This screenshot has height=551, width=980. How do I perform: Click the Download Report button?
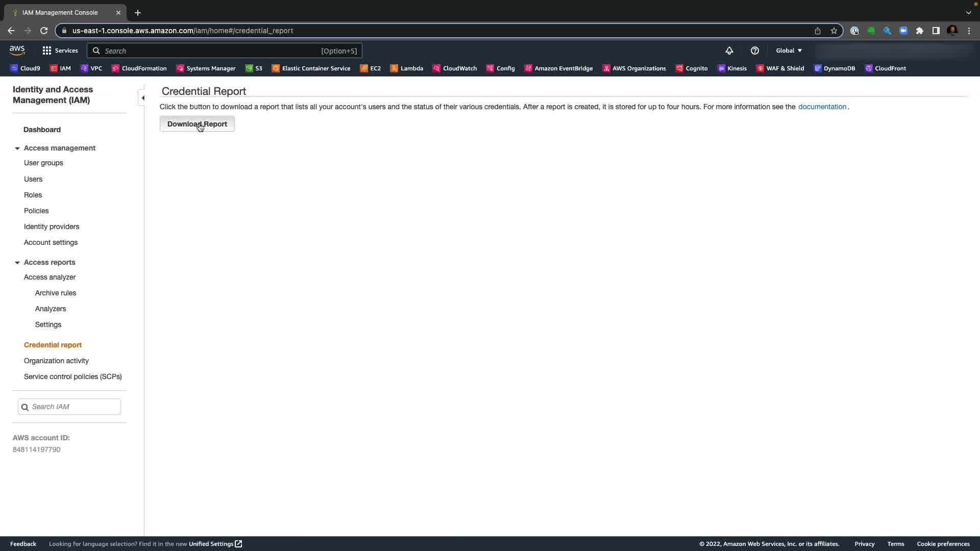[x=197, y=124]
